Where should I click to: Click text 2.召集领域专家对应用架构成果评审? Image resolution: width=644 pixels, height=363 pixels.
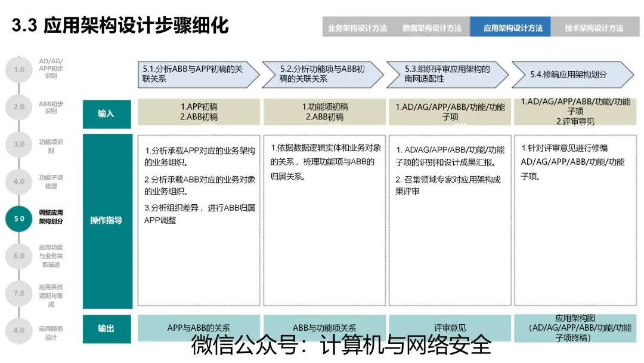pyautogui.click(x=448, y=185)
